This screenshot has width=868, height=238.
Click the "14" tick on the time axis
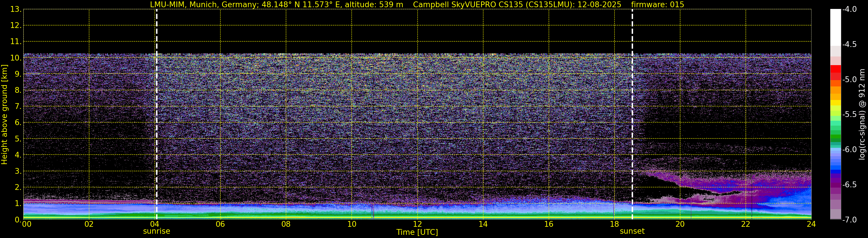[x=483, y=224]
